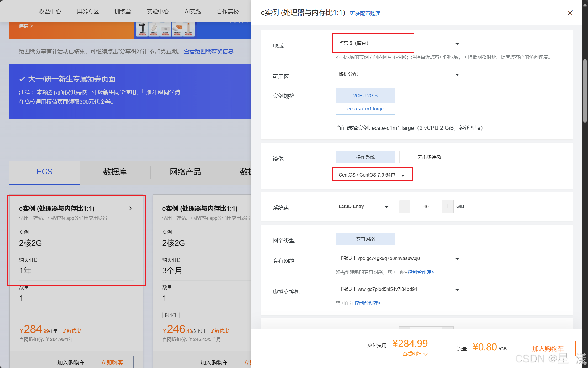Screen dimensions: 588x368
Task: Decrease system disk size with minus button
Action: click(x=404, y=206)
